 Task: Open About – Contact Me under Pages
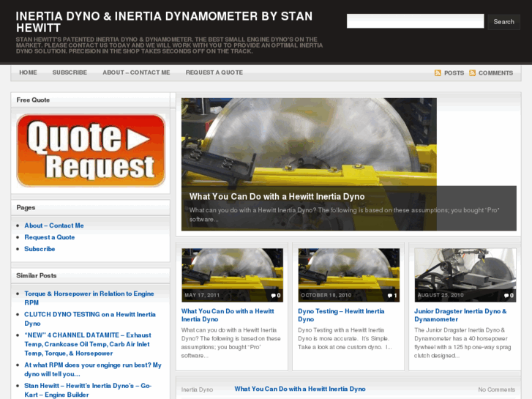[x=54, y=225]
